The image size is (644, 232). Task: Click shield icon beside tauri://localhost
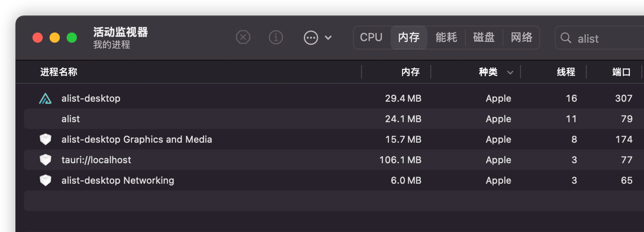click(45, 160)
